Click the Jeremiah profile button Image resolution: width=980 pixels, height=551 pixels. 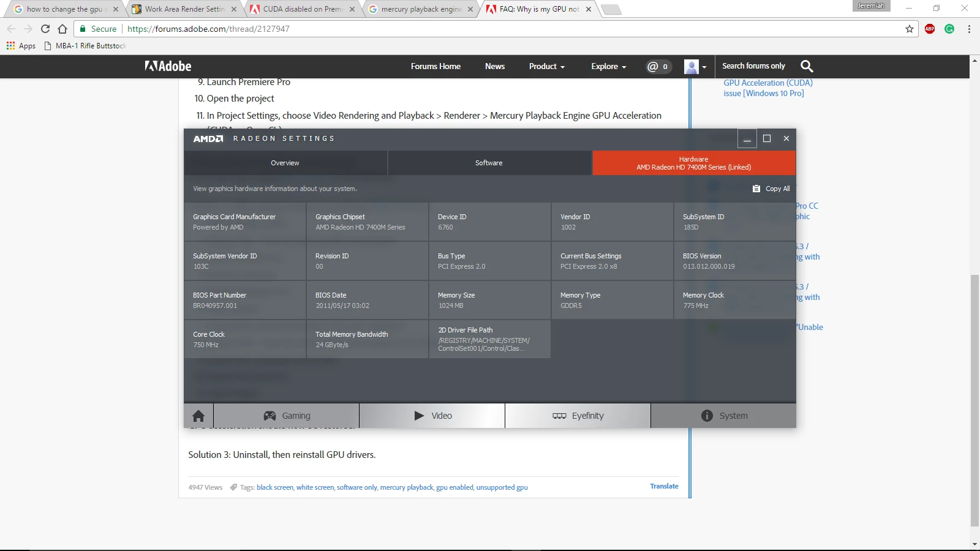[x=871, y=6]
